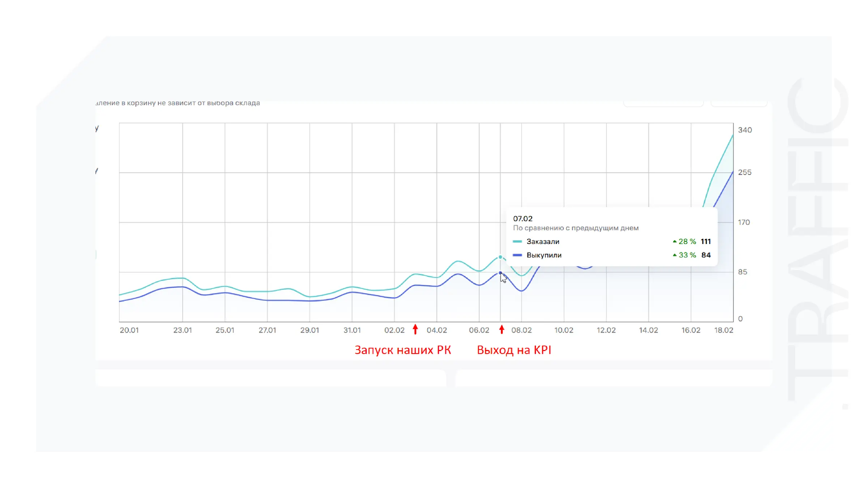Click the teal 'Заказали' legend swatch
Viewport: 868px width, 488px height.
(x=517, y=241)
